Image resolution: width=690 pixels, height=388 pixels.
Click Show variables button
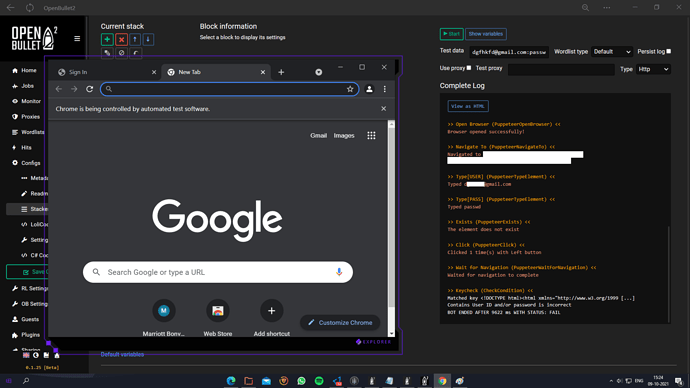(485, 34)
